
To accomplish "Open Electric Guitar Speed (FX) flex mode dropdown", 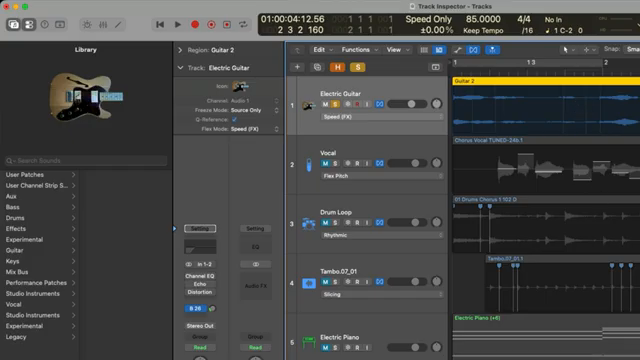I will (382, 117).
